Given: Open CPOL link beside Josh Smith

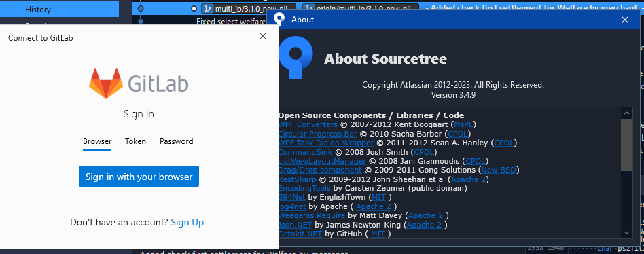Looking at the screenshot, I should point(425,152).
